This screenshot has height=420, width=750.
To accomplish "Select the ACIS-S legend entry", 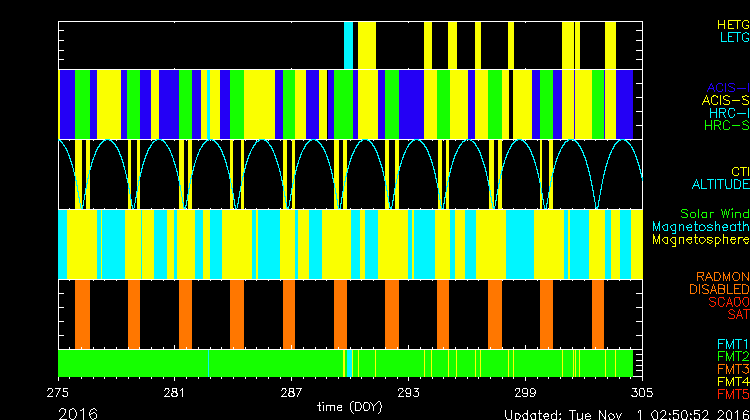I will coord(725,100).
